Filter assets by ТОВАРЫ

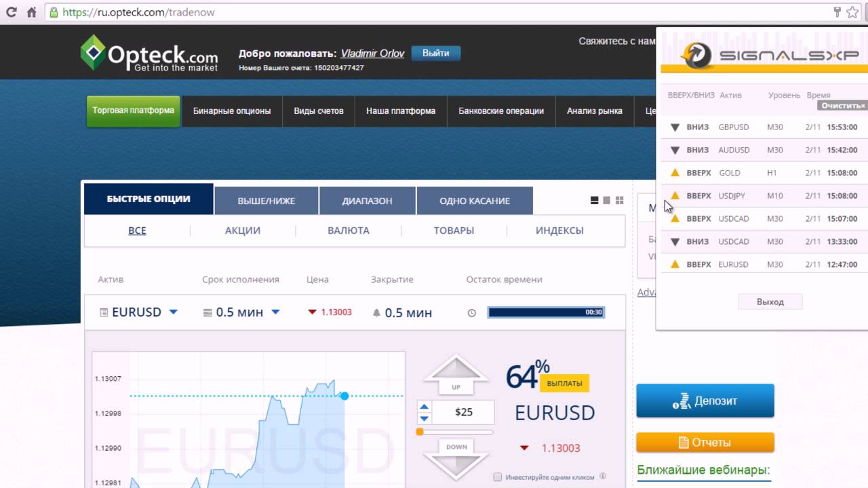click(454, 230)
